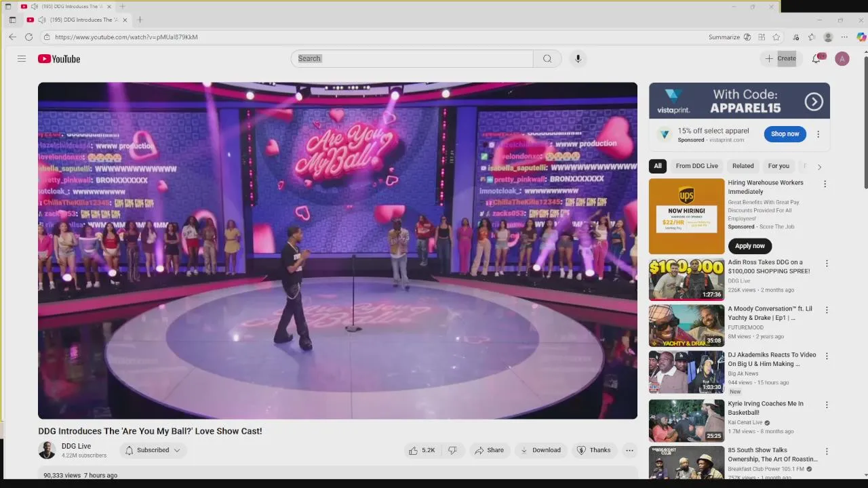Open options for Kyrie Irving video
Image resolution: width=868 pixels, height=488 pixels.
[826, 405]
